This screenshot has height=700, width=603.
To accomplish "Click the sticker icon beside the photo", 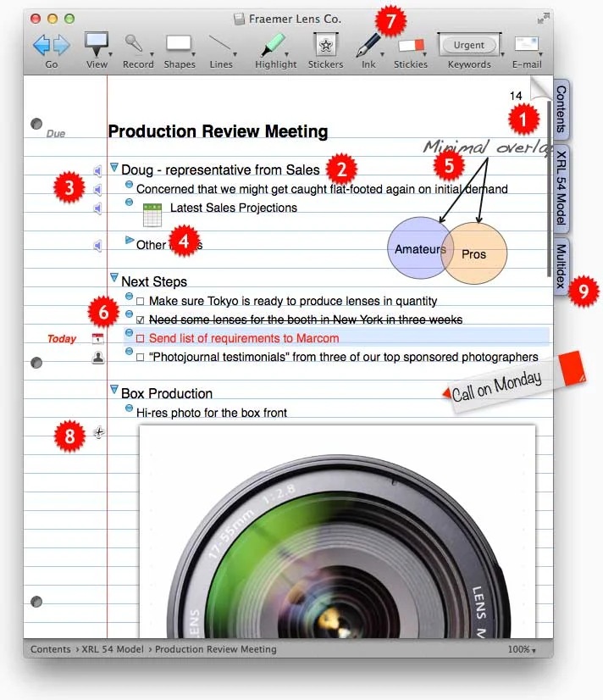I will [99, 432].
